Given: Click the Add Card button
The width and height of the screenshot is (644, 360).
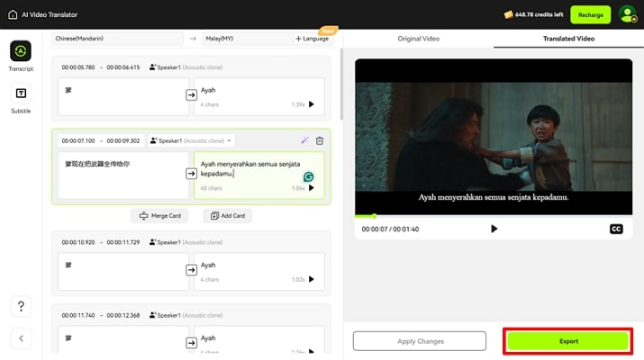Looking at the screenshot, I should pyautogui.click(x=228, y=215).
